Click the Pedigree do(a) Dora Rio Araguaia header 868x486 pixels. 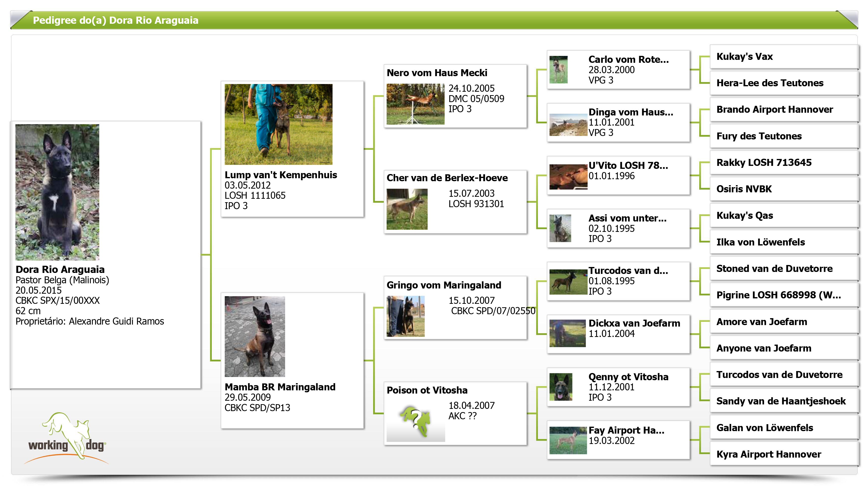[116, 20]
